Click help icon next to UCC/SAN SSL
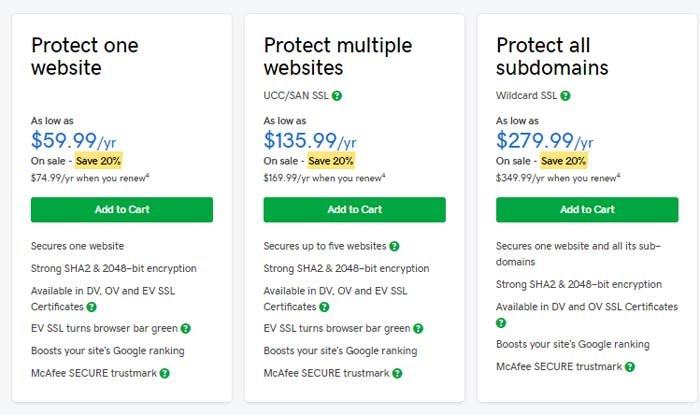 click(337, 95)
